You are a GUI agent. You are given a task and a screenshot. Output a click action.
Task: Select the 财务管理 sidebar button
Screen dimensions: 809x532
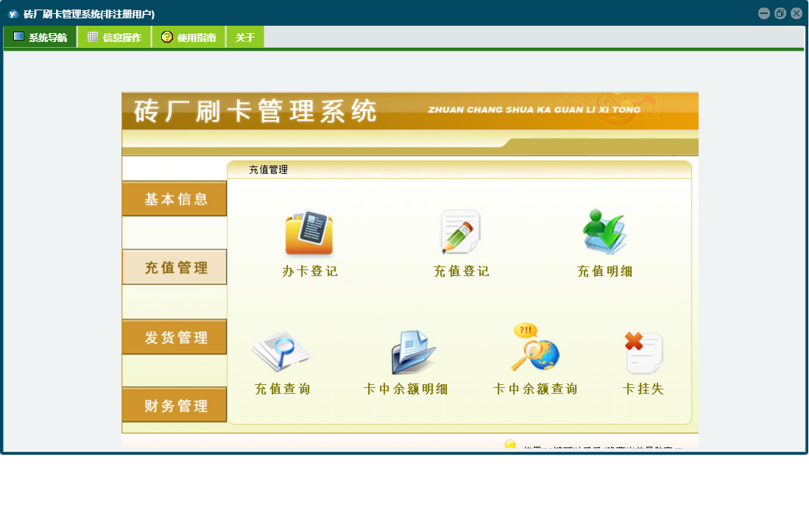[x=174, y=405]
